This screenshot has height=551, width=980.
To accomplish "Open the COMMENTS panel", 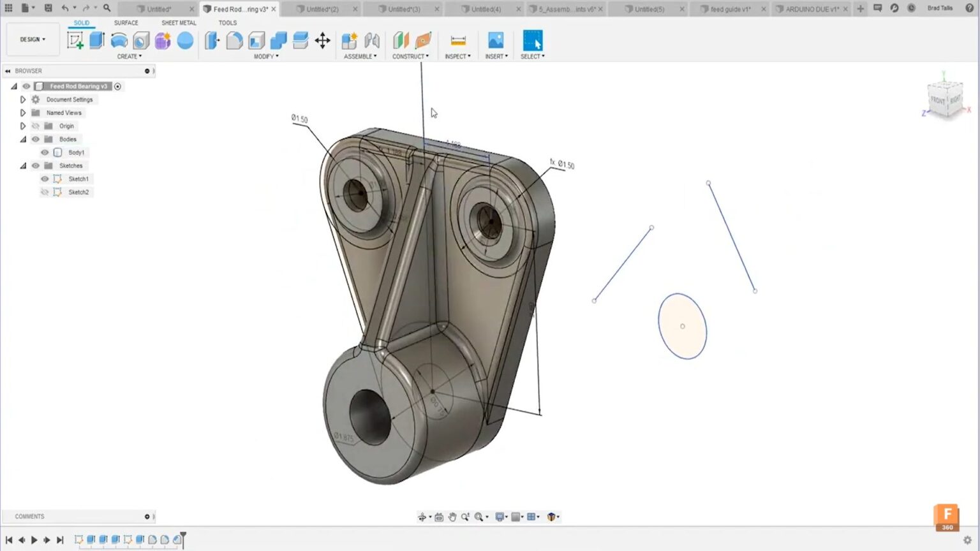I will 29,517.
